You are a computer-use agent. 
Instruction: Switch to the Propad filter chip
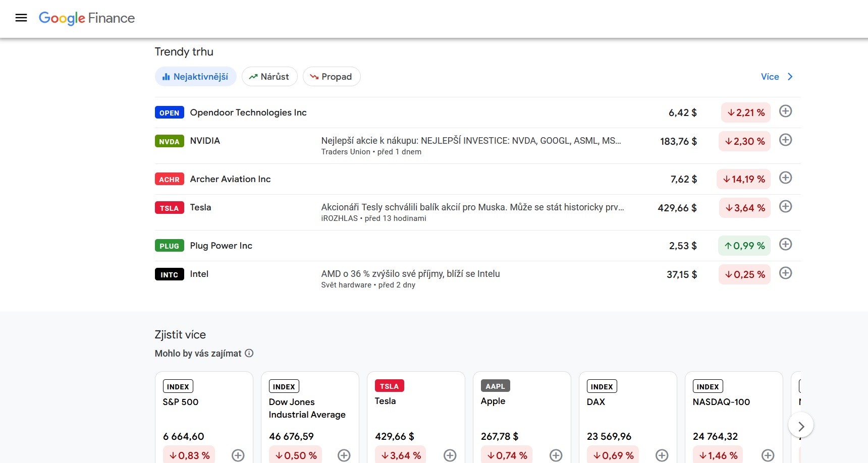[x=331, y=77]
